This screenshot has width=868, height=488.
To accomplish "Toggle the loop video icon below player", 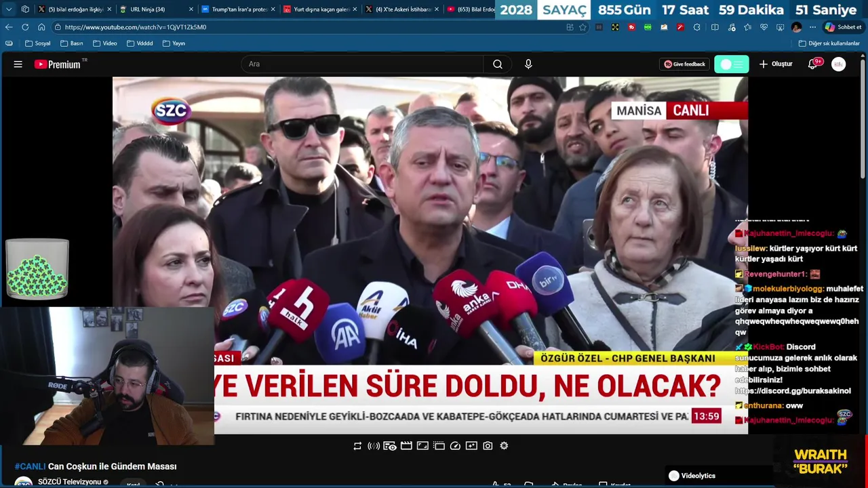I will point(357,446).
